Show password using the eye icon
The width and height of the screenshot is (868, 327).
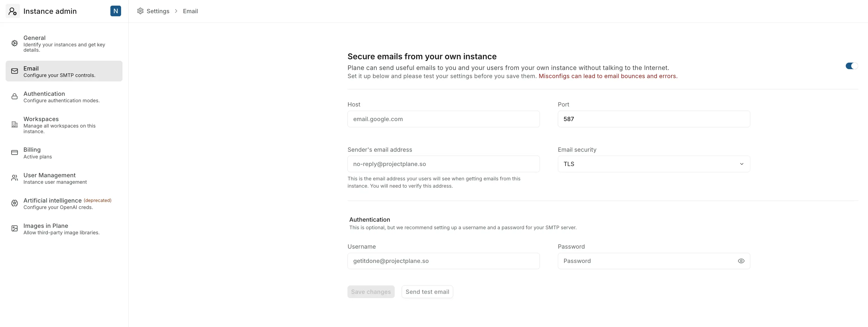click(x=741, y=261)
